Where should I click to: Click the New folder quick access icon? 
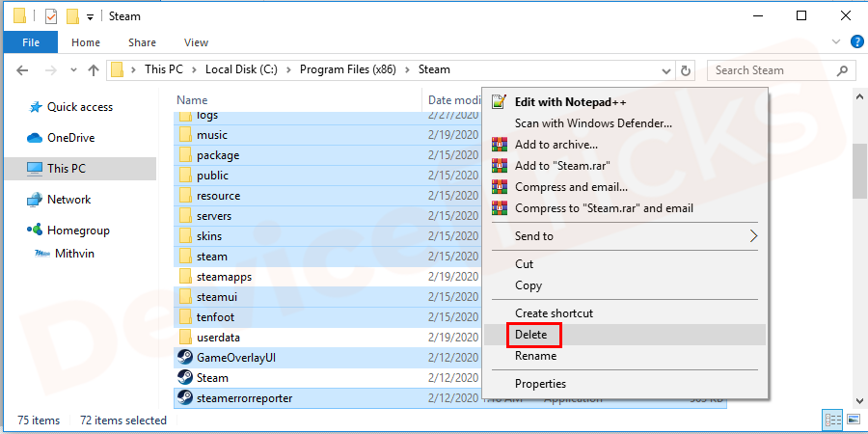coord(72,16)
